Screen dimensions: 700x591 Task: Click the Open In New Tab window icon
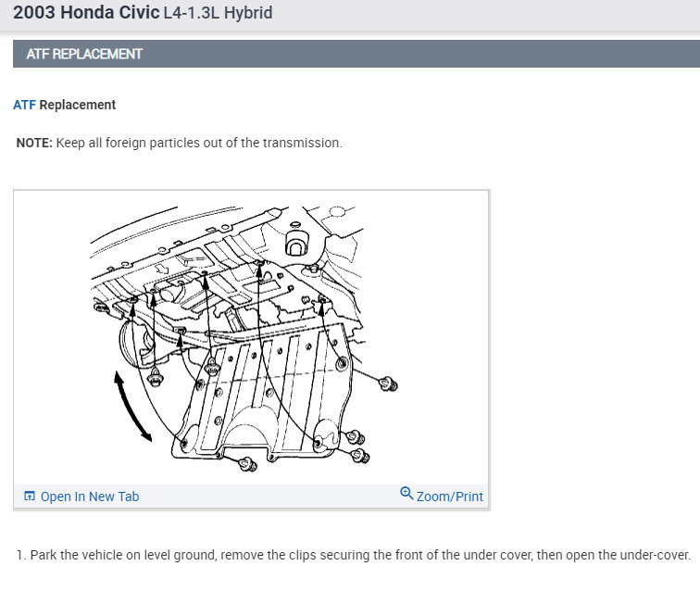[30, 496]
